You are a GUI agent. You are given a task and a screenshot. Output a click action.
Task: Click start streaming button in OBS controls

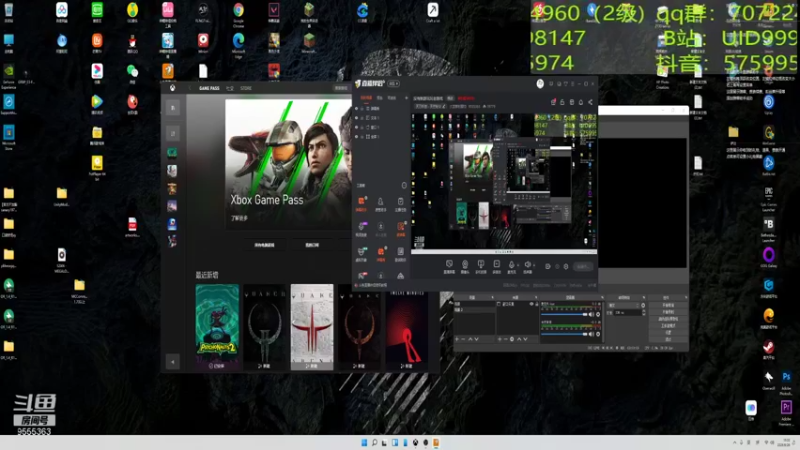click(x=668, y=305)
